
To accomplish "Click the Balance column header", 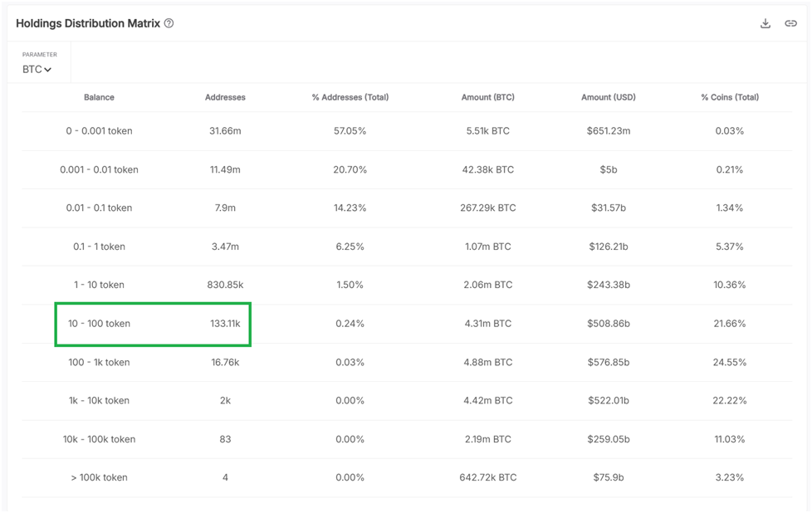I will click(99, 97).
